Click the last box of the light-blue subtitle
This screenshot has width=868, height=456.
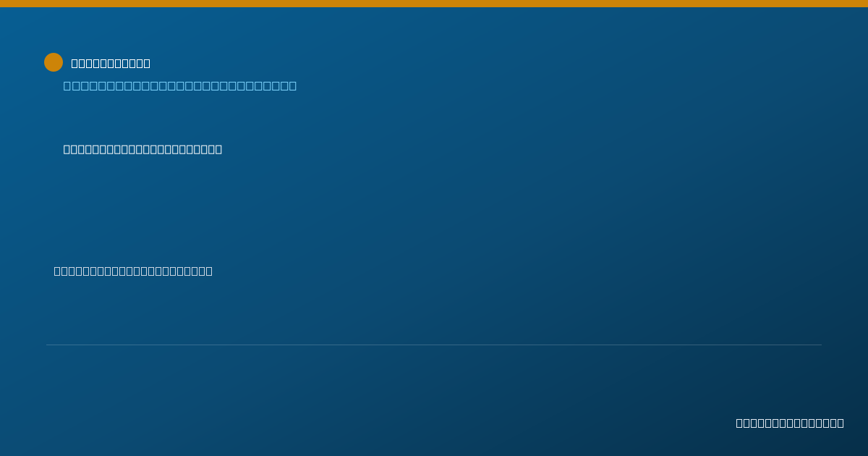point(292,86)
